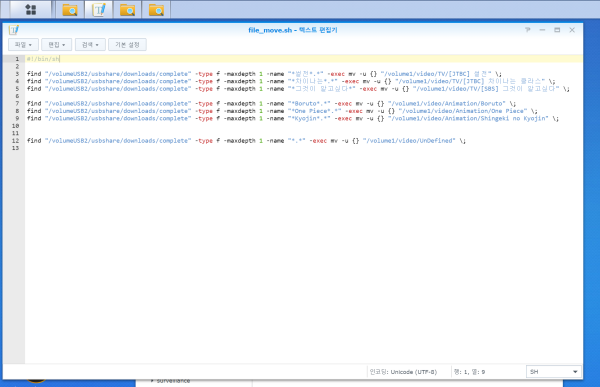Click line number 7 in gutter
Viewport: 600px width, 387px height.
click(17, 104)
